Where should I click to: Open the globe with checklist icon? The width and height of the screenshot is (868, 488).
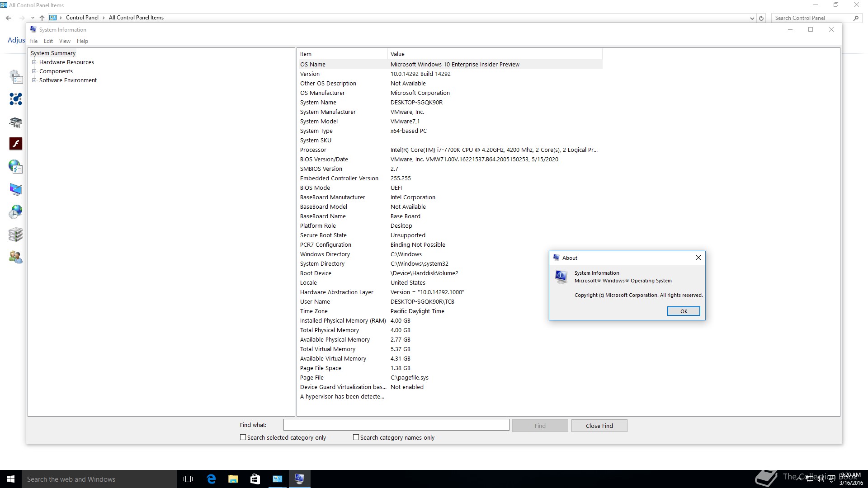pos(16,167)
